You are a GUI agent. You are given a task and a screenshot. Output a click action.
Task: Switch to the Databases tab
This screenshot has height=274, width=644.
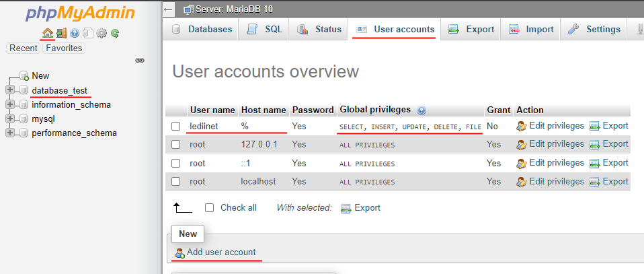click(202, 29)
